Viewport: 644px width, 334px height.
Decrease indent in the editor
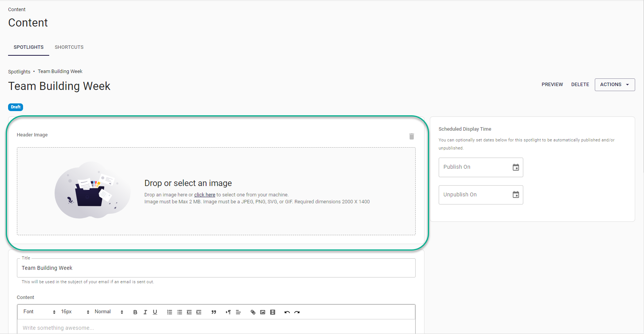point(189,312)
